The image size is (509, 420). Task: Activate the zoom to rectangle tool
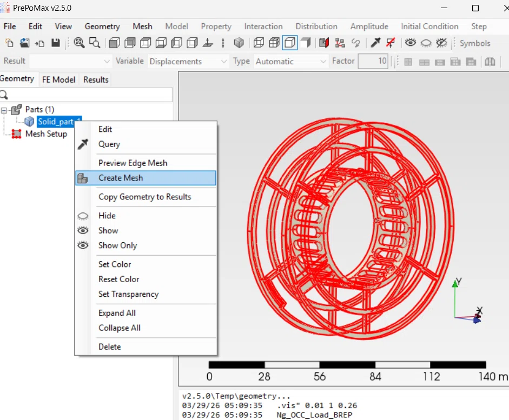coord(95,43)
